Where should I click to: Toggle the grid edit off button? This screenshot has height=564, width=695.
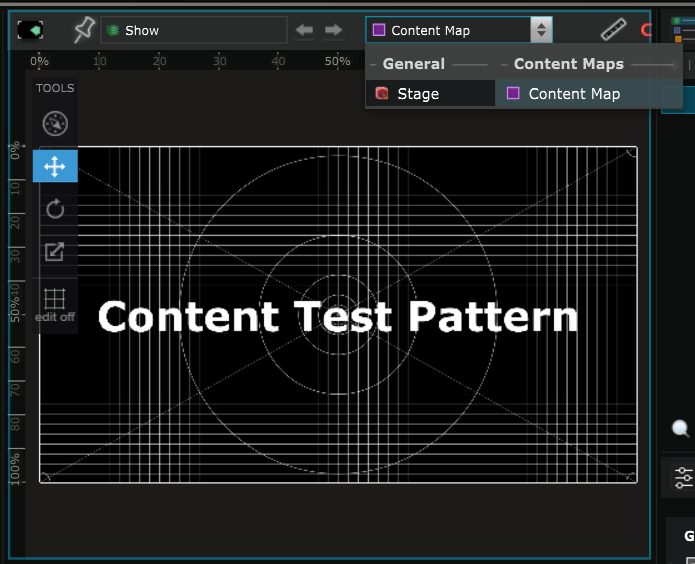coord(55,303)
